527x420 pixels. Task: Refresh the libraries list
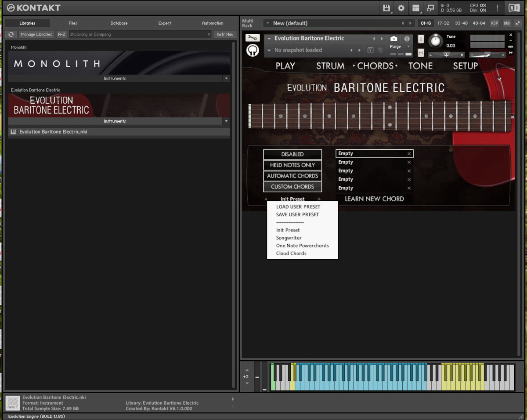(11, 34)
